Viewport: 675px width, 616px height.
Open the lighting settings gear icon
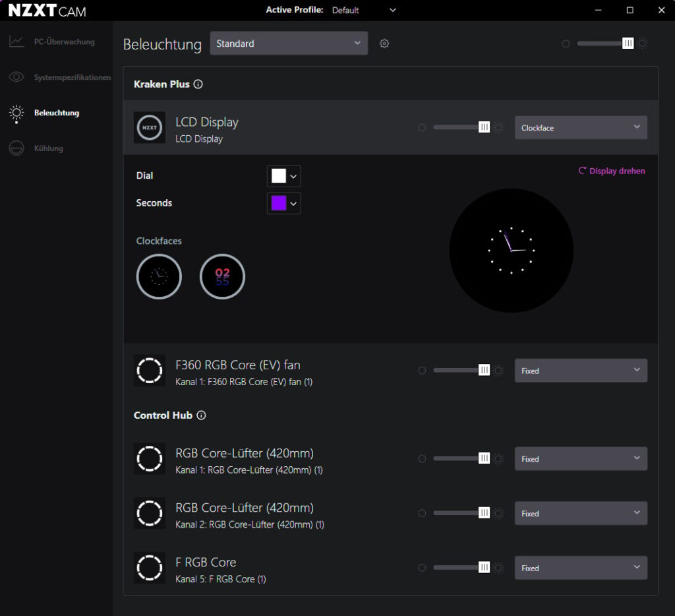tap(384, 44)
